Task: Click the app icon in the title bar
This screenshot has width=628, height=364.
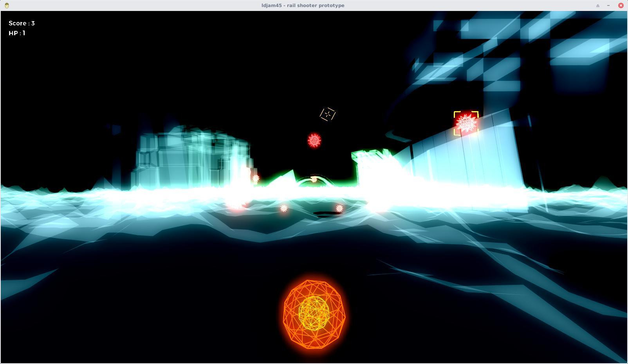Action: [x=7, y=5]
